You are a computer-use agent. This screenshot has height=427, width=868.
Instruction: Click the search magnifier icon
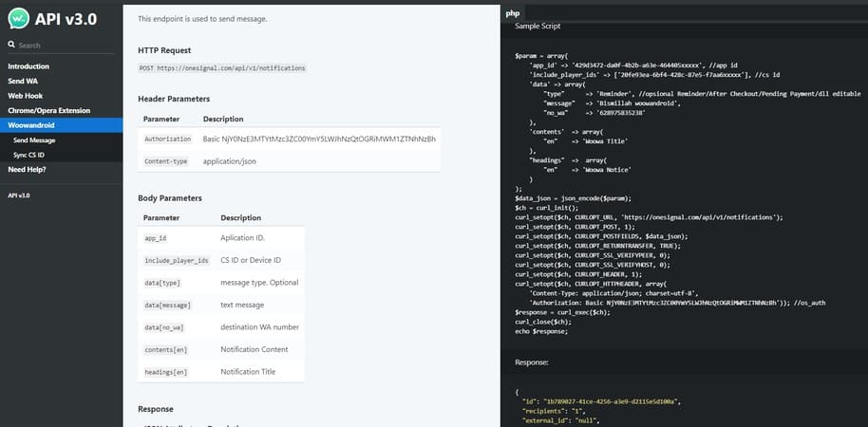[x=12, y=45]
